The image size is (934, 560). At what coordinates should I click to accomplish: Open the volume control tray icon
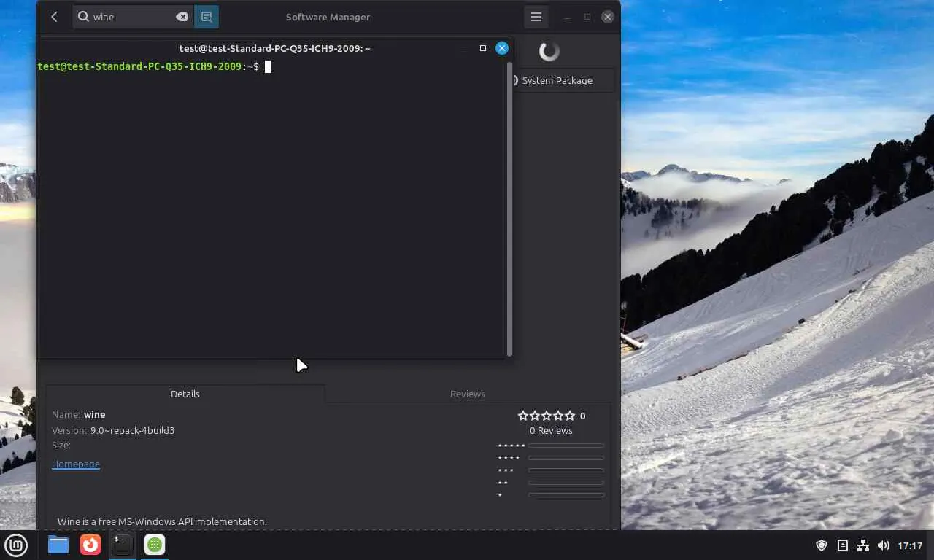pos(884,545)
